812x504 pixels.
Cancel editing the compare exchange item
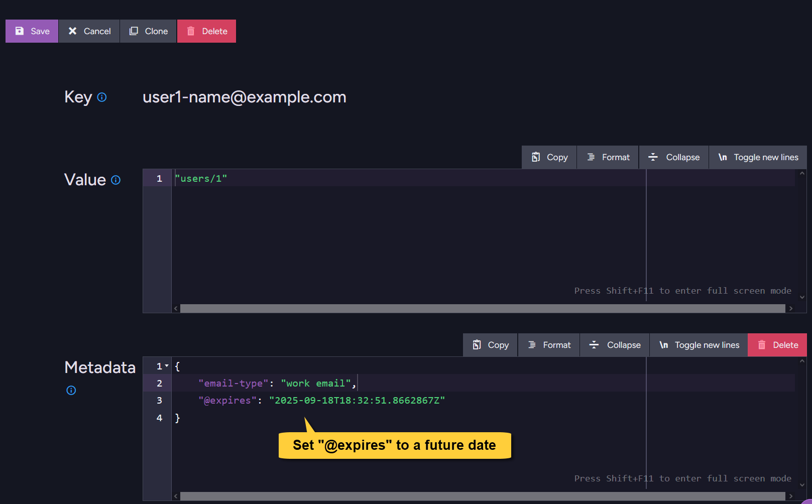[89, 31]
